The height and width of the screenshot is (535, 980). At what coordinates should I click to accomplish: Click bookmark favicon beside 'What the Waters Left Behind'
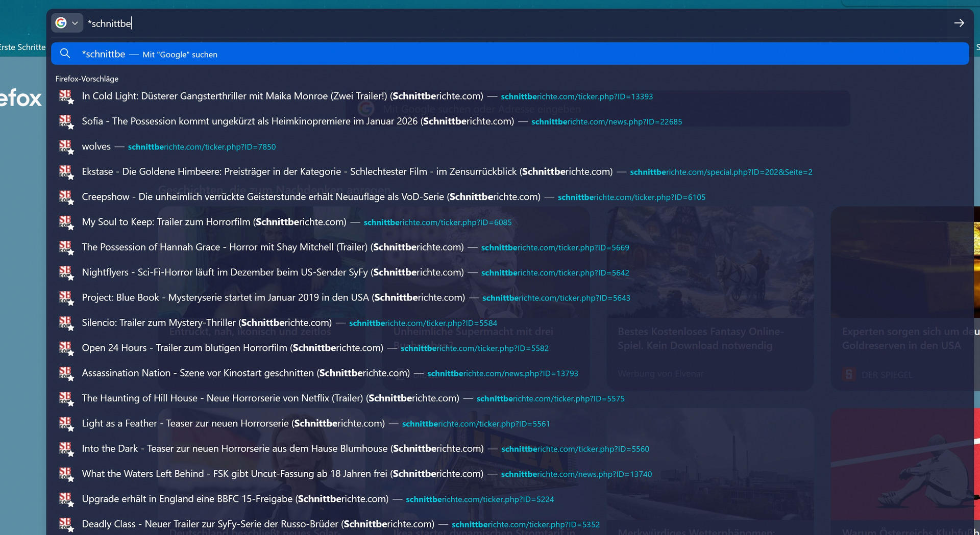pyautogui.click(x=66, y=474)
